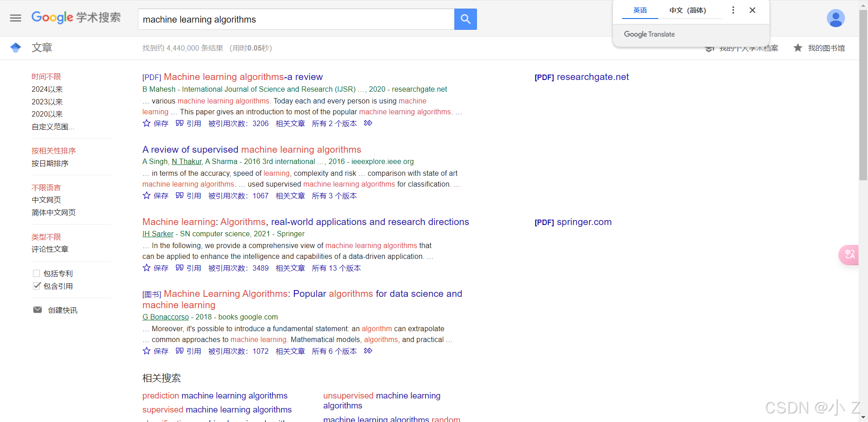Click the pink translate floating icon
The height and width of the screenshot is (422, 868).
coord(849,254)
